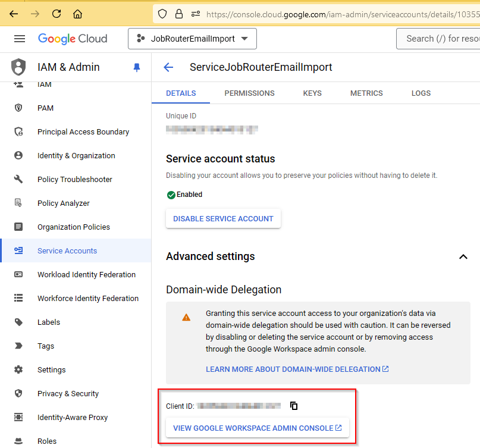
Task: Unpin IAM & Admin from the navigation
Action: [x=137, y=67]
